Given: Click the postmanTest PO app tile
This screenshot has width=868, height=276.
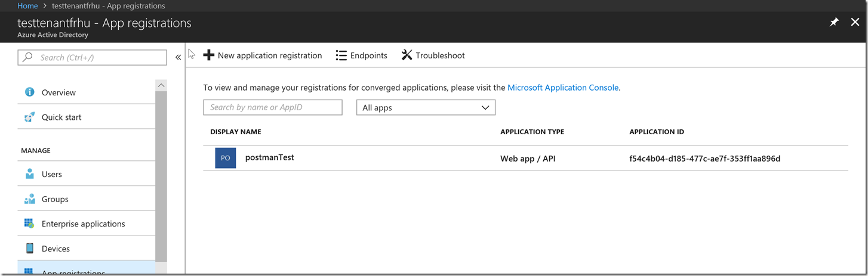Looking at the screenshot, I should pyautogui.click(x=225, y=158).
